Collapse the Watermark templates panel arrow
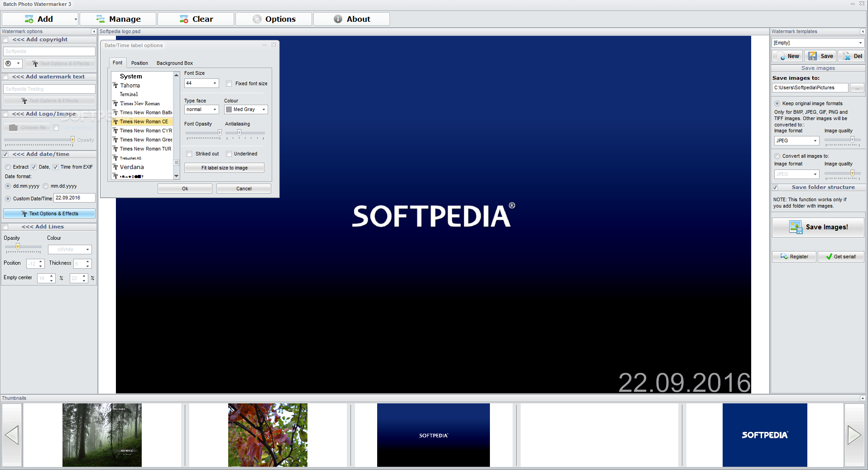Screen dimensions: 868x470 tap(862, 32)
